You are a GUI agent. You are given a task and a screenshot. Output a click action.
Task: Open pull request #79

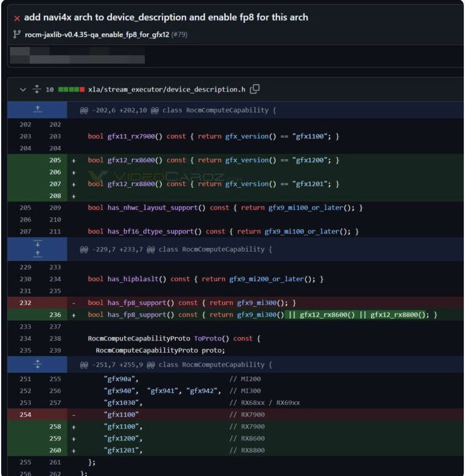point(179,34)
